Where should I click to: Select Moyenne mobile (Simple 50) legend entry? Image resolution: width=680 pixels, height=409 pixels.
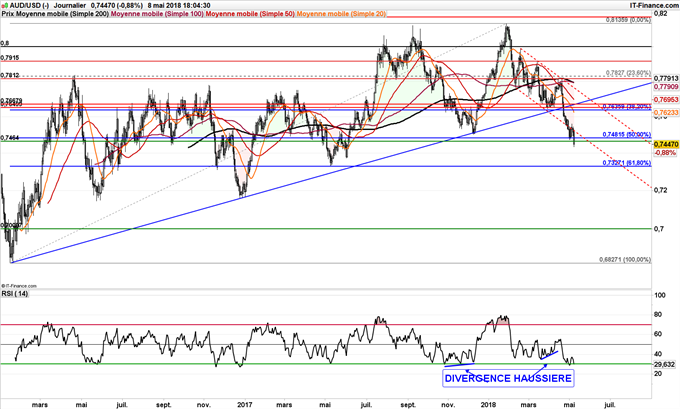[250, 14]
